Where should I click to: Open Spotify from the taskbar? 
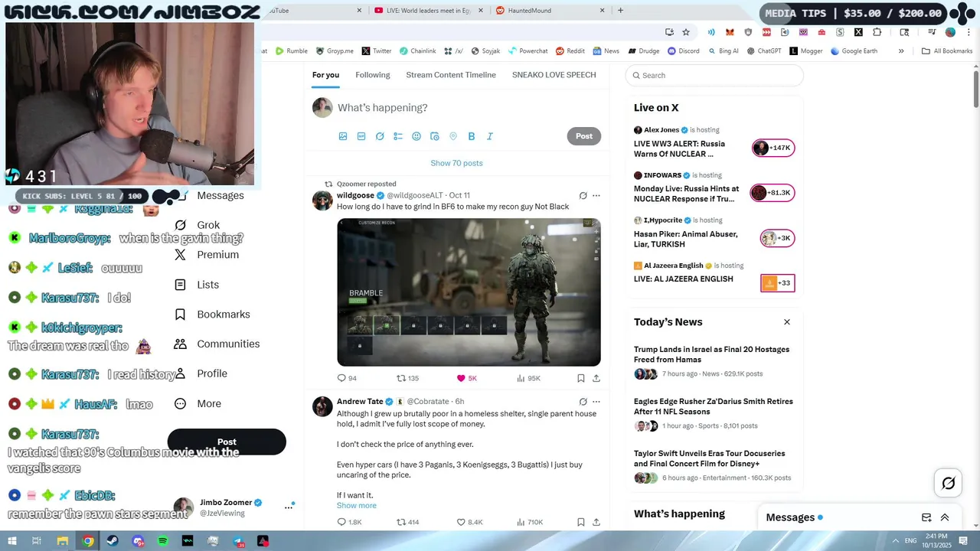162,541
